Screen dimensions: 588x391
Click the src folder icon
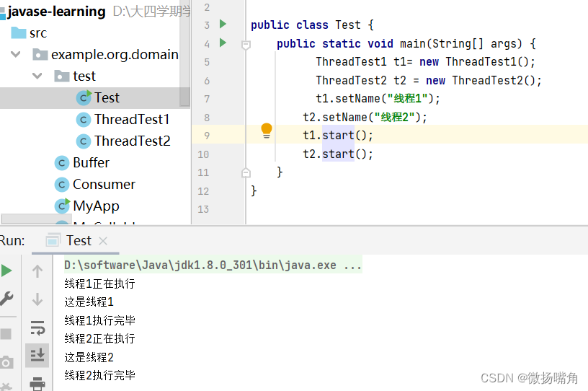click(x=19, y=32)
